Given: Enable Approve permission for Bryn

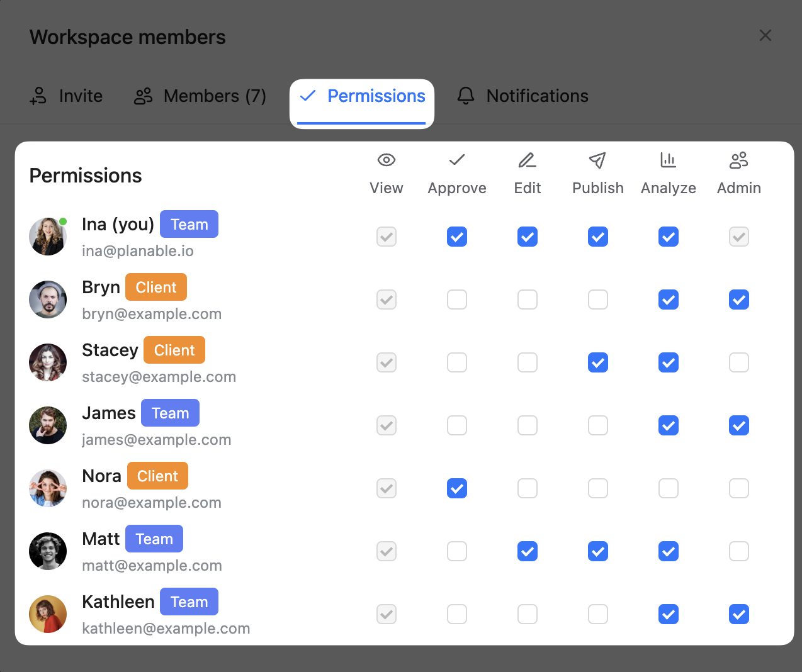Looking at the screenshot, I should [x=457, y=300].
